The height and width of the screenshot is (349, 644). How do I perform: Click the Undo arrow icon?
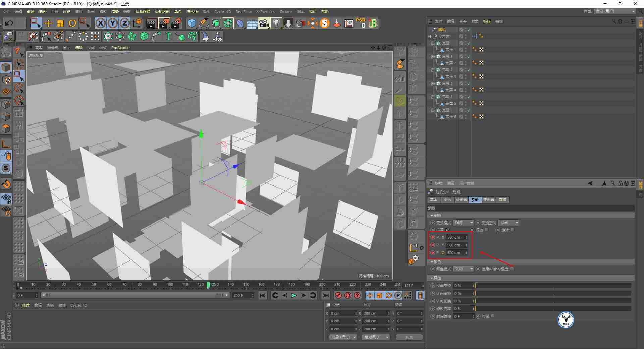(x=9, y=23)
